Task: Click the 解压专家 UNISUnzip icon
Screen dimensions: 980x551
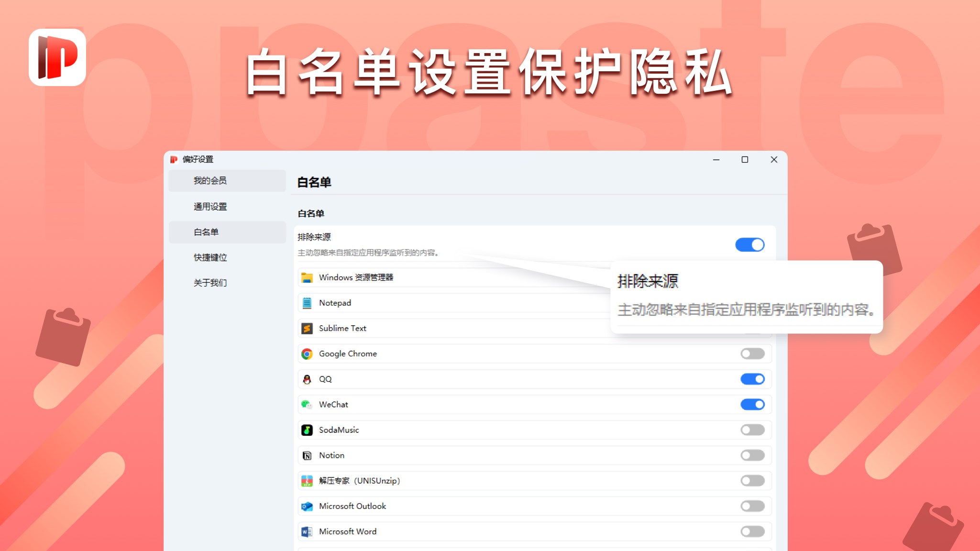Action: pyautogui.click(x=307, y=481)
